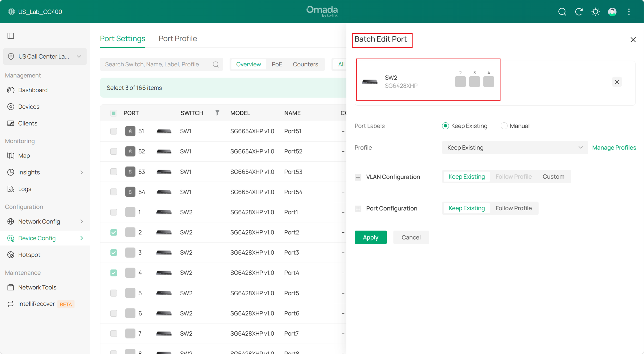Focus the Search Switch, Name, Label, Profile field
Viewport: 644px width, 354px height.
(x=162, y=64)
